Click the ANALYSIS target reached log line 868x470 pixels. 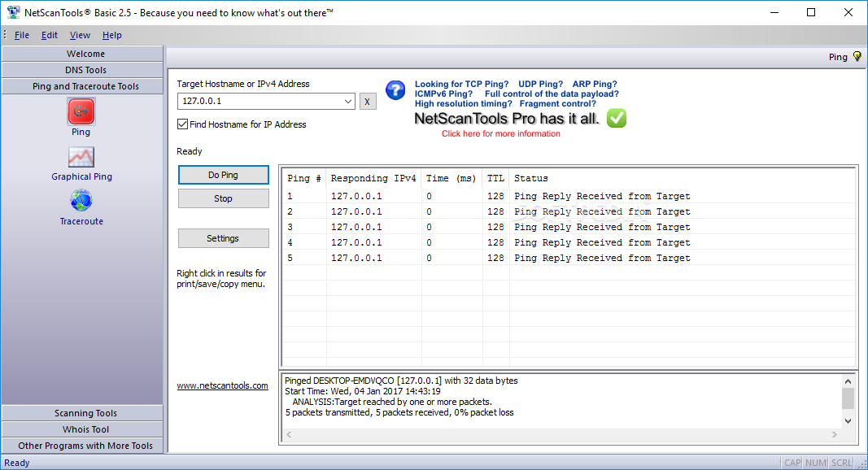click(392, 402)
